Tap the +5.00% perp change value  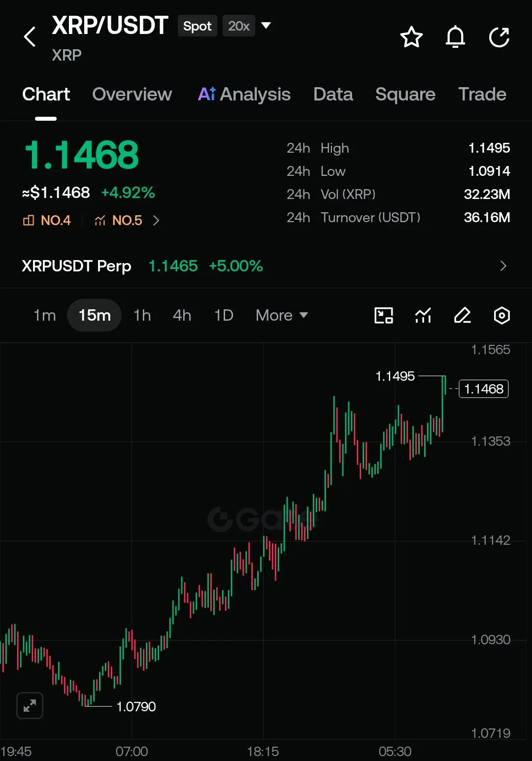tap(236, 266)
